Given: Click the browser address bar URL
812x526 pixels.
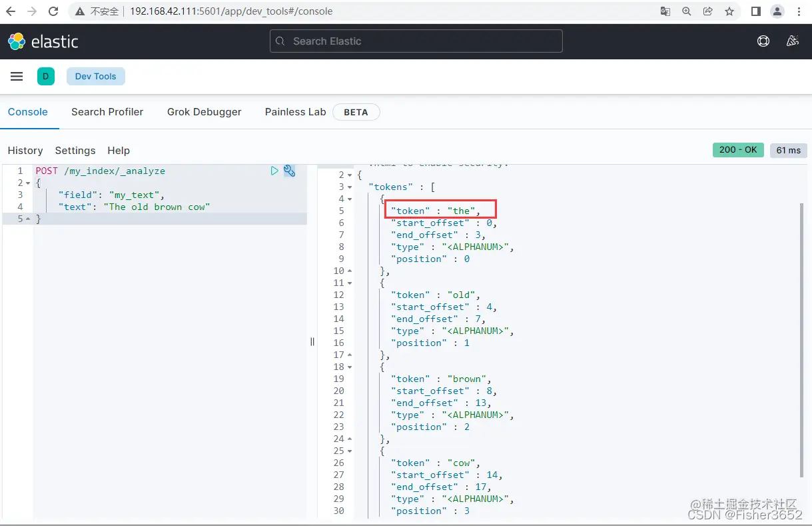Looking at the screenshot, I should (231, 11).
